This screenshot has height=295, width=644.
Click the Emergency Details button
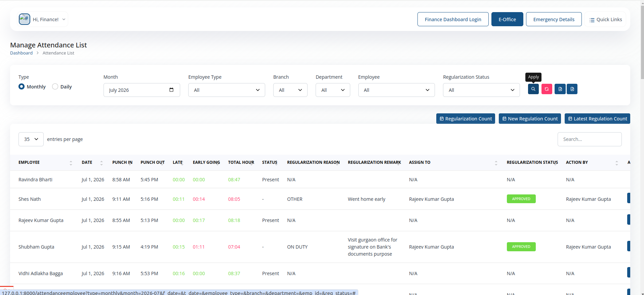[x=554, y=19]
